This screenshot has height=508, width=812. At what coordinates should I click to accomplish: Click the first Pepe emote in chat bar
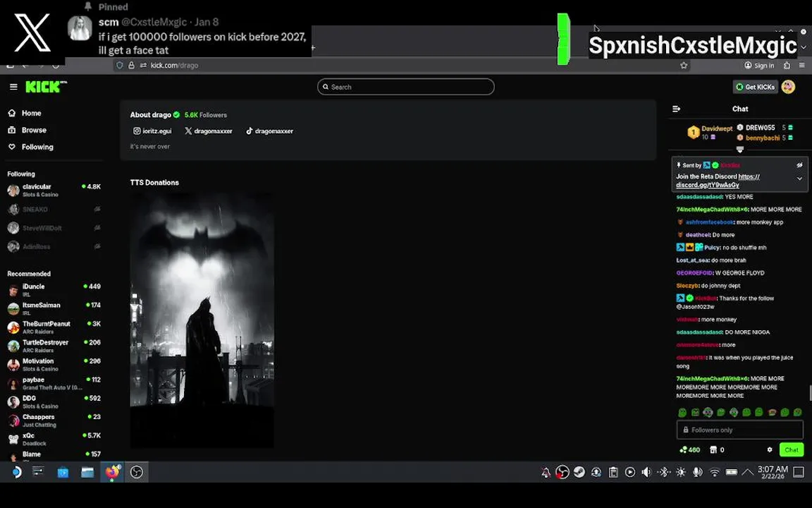click(x=682, y=413)
